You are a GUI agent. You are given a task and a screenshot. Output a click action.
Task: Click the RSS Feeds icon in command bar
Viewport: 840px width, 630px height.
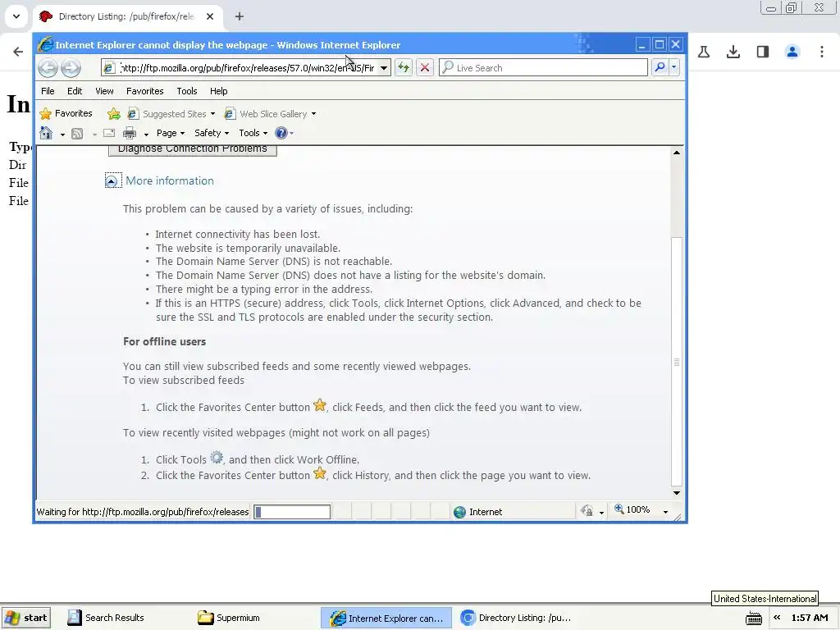pos(77,134)
